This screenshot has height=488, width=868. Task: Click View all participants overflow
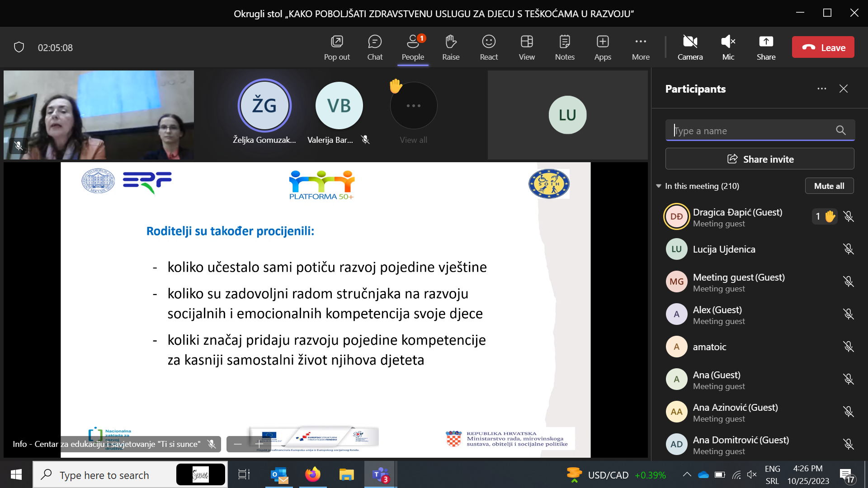click(x=413, y=106)
